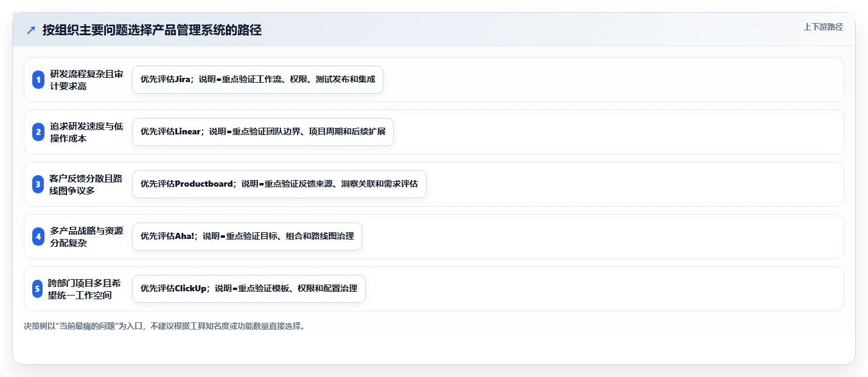Click the 客户反馈分散且路线图争议多 label
This screenshot has height=377, width=868.
click(86, 184)
